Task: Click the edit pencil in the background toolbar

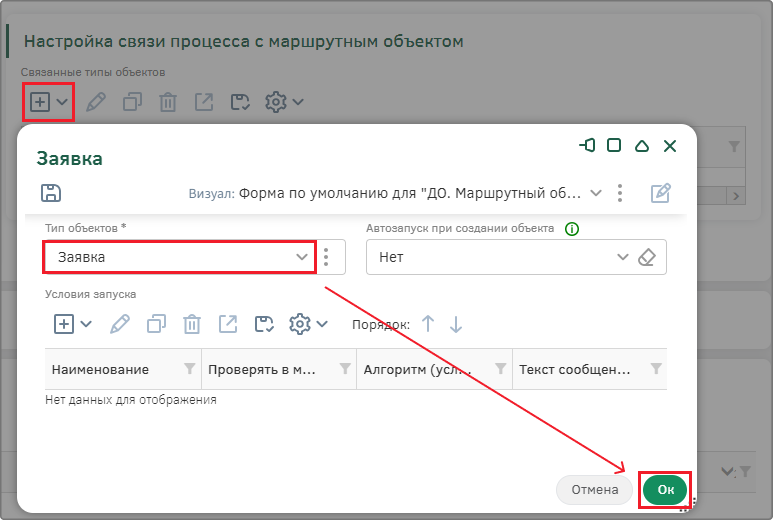Action: [96, 102]
